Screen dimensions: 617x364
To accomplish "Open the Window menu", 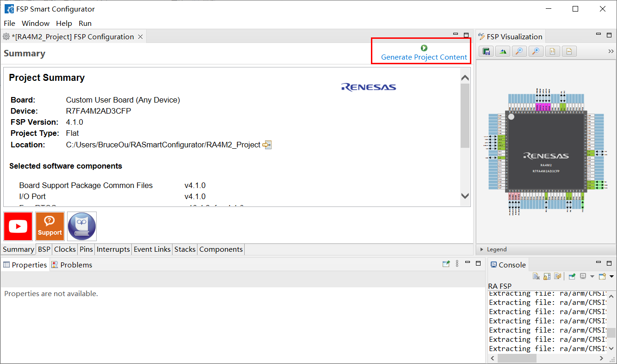I will tap(36, 23).
